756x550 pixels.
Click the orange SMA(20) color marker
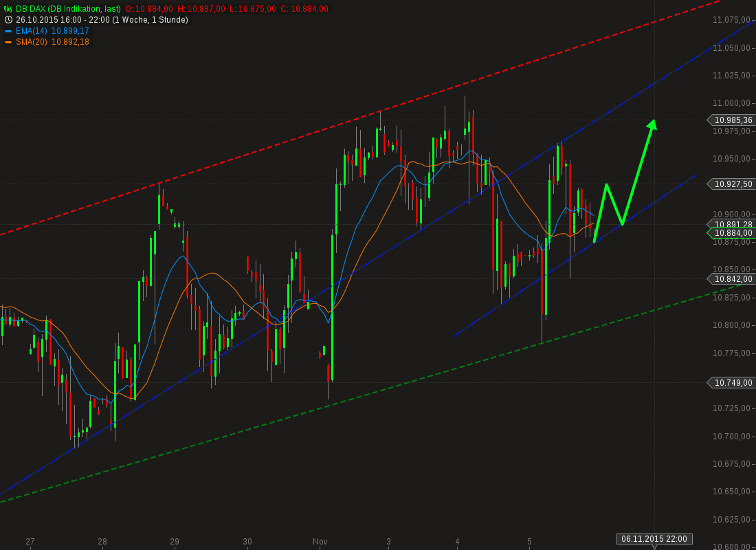pyautogui.click(x=8, y=42)
